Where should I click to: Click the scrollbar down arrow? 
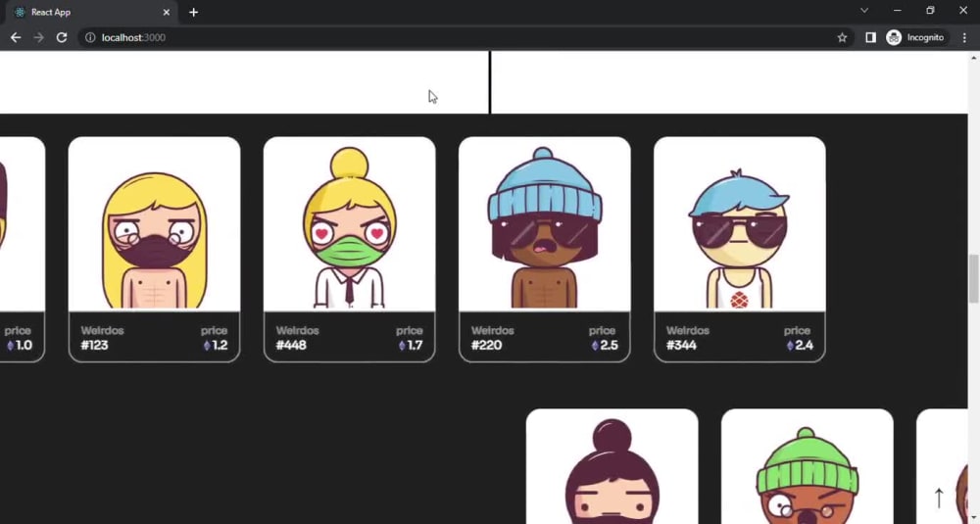973,518
